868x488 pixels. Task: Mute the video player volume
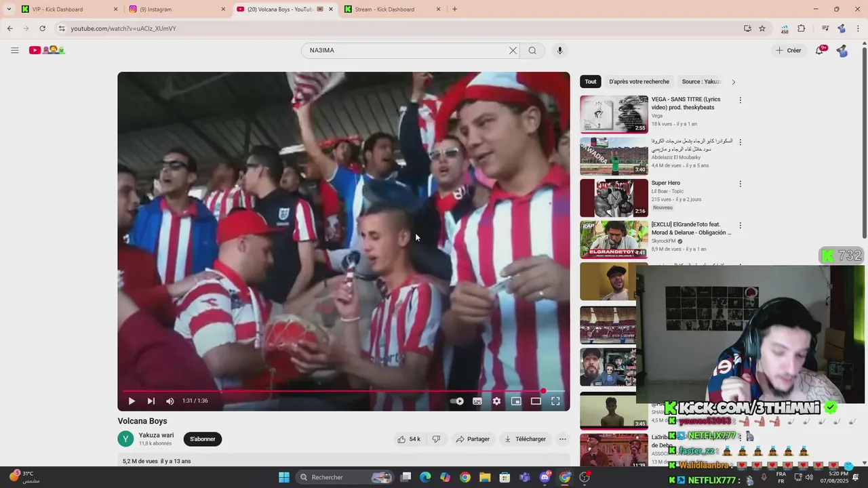point(170,401)
